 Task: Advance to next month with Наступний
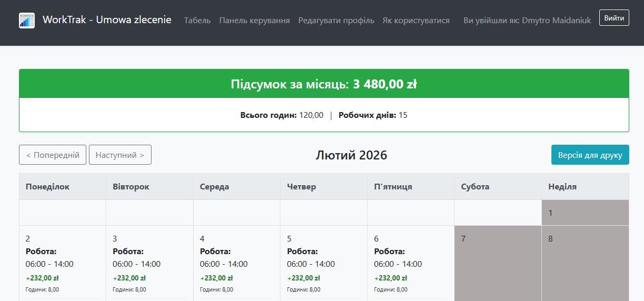tap(120, 155)
